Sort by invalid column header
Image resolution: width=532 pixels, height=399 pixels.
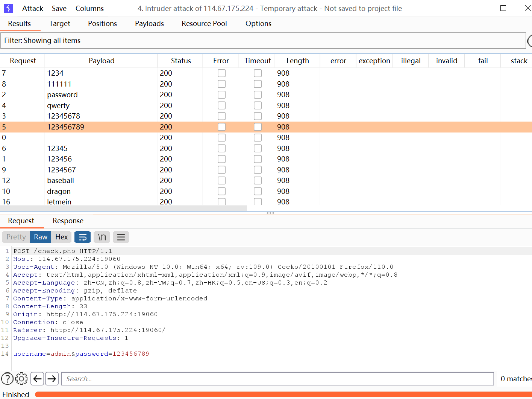tap(447, 61)
